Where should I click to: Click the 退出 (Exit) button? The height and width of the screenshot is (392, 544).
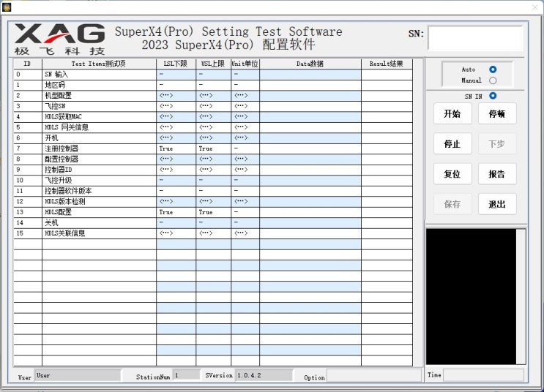(x=497, y=204)
